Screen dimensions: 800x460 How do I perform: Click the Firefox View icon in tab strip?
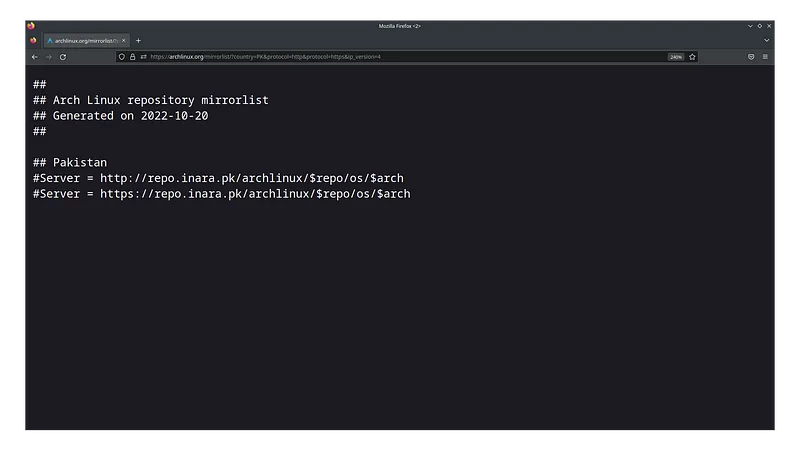coord(33,40)
